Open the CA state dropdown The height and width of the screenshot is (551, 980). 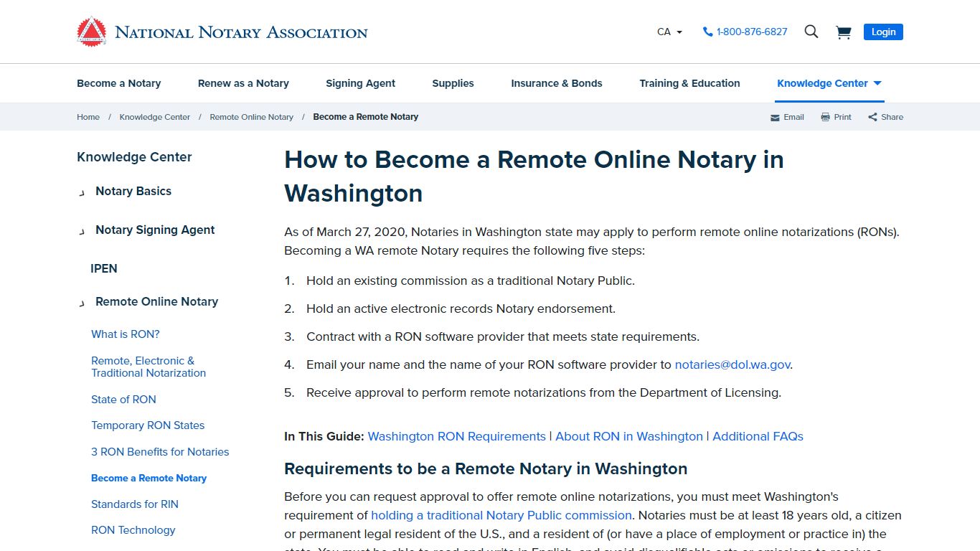coord(669,32)
